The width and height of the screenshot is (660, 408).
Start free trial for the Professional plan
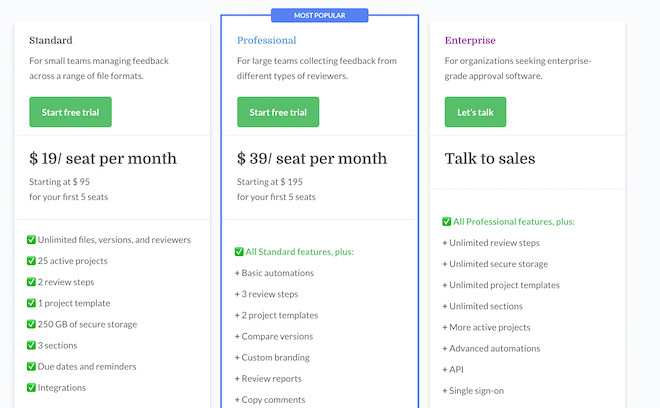point(278,112)
